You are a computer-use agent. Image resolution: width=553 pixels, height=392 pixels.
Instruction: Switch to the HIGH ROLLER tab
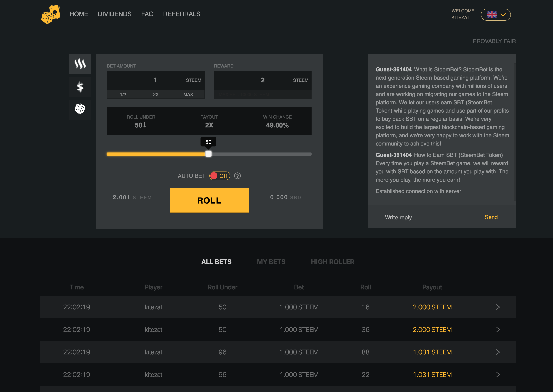tap(332, 262)
